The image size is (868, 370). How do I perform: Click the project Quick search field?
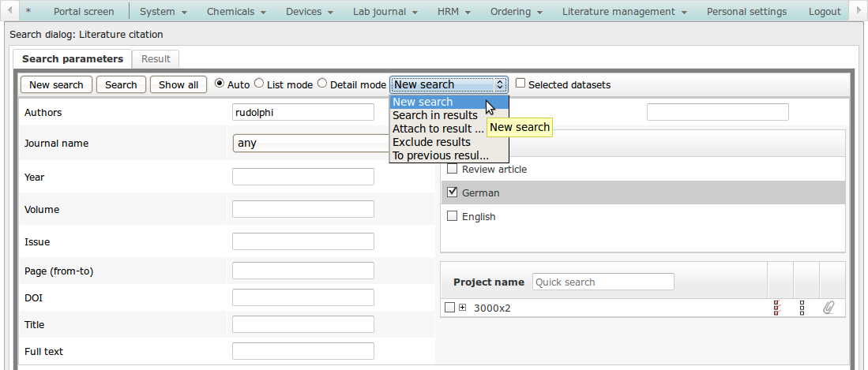(603, 282)
